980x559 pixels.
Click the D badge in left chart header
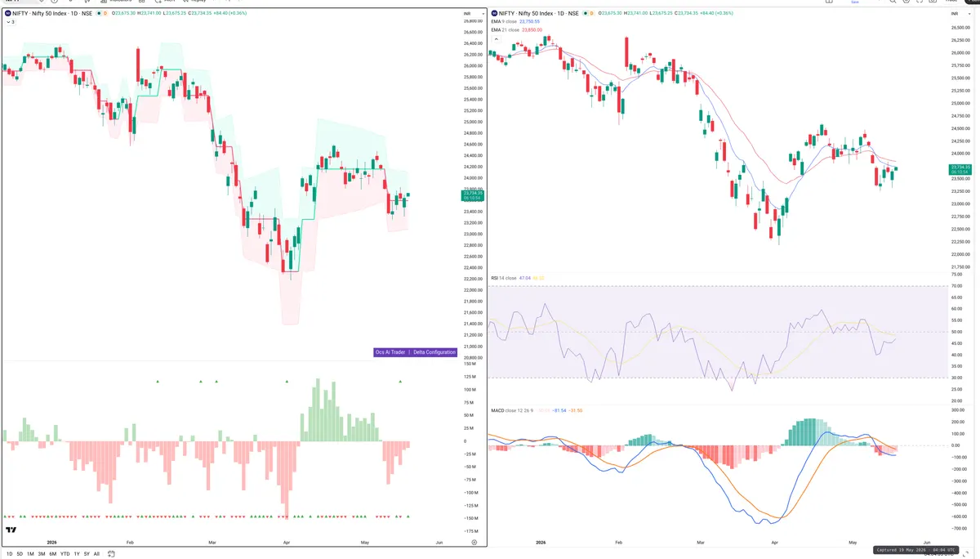pos(105,14)
